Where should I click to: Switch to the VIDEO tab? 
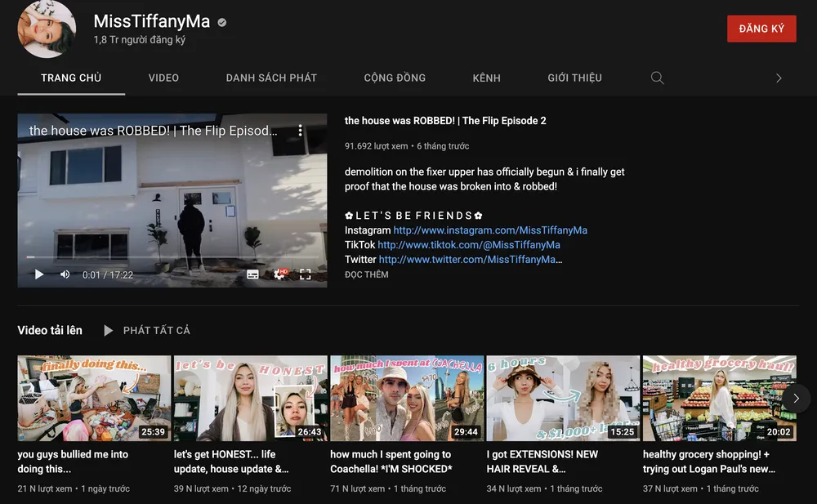coord(163,78)
